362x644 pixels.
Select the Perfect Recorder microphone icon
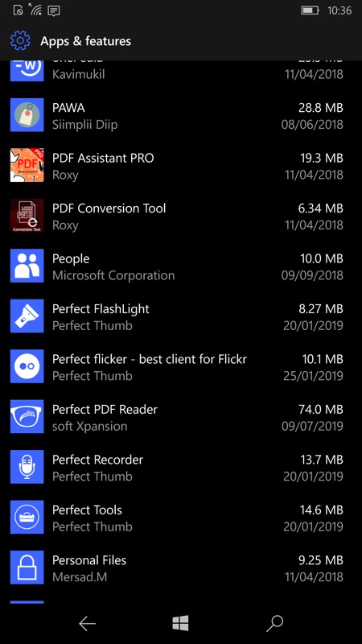pyautogui.click(x=27, y=467)
